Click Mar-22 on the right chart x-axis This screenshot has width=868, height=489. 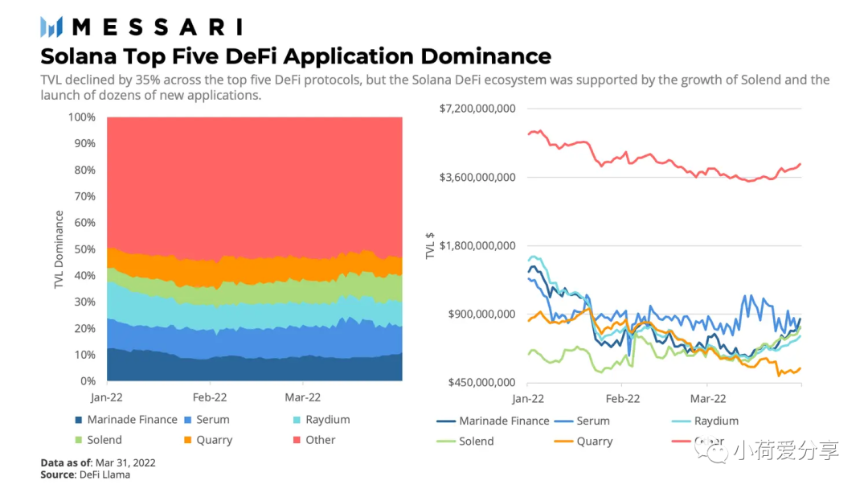[x=708, y=399]
